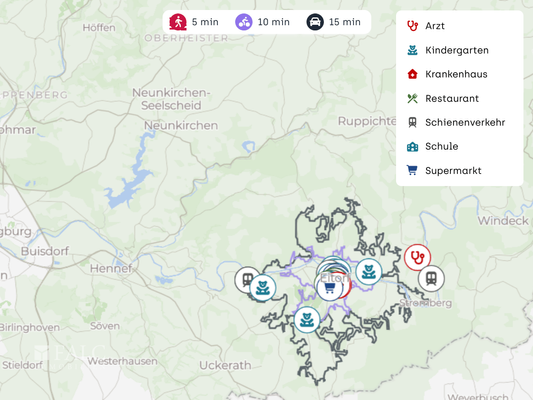Click the red doctor marker near Stromberg
Viewport: 533px width, 400px height.
417,257
